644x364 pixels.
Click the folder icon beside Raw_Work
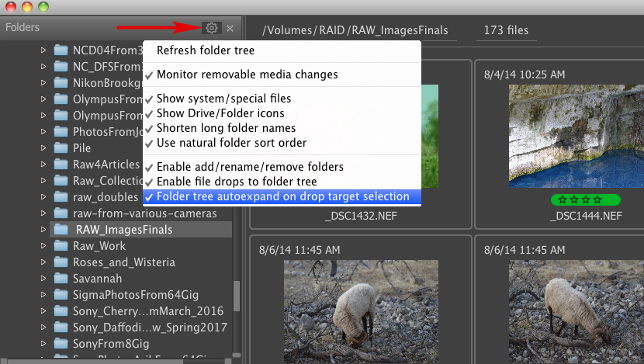[x=61, y=246]
